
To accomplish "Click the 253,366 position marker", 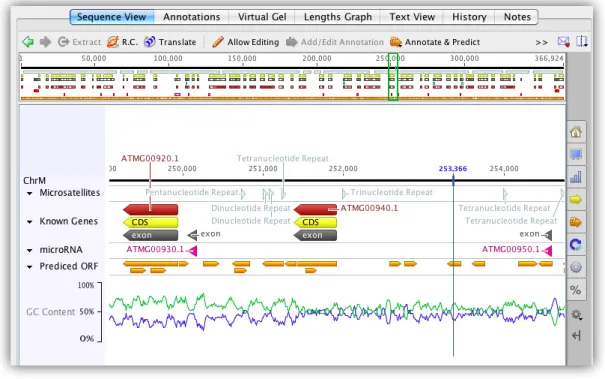I will [453, 169].
